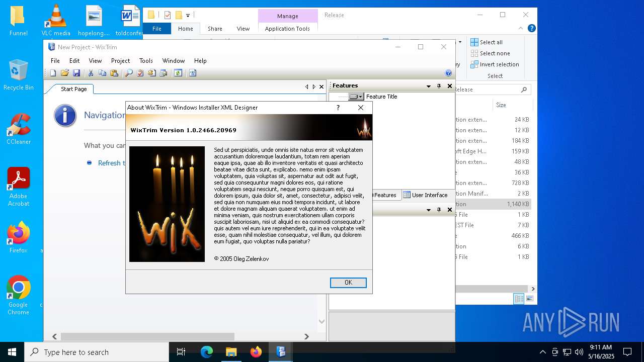
Task: Click Task View button on the taskbar
Action: pyautogui.click(x=181, y=352)
